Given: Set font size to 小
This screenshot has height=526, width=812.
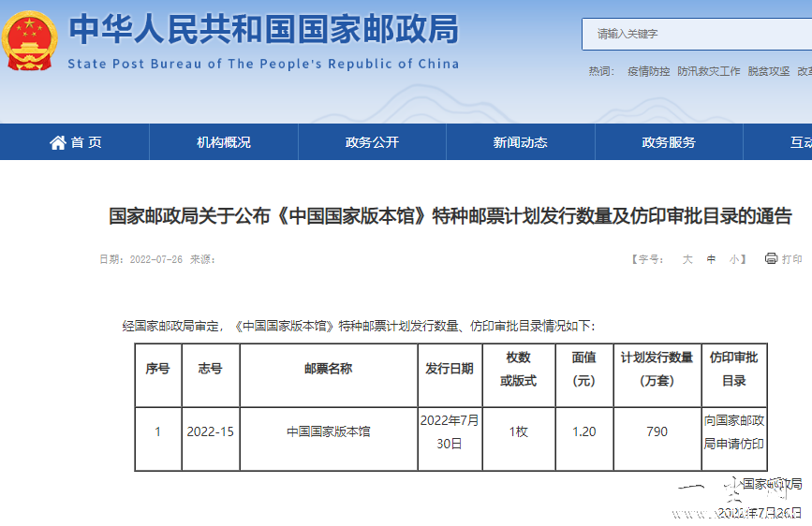Looking at the screenshot, I should [x=734, y=259].
